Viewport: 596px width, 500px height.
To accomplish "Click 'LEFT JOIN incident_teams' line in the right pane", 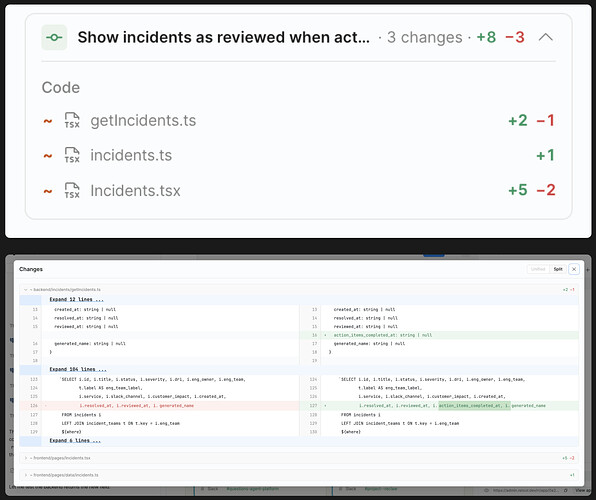I will pyautogui.click(x=400, y=423).
